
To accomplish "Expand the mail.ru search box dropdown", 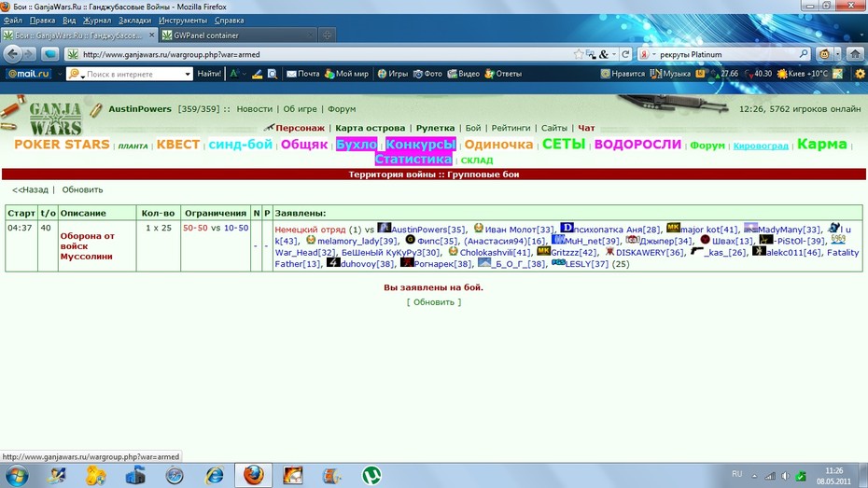I will pos(187,74).
